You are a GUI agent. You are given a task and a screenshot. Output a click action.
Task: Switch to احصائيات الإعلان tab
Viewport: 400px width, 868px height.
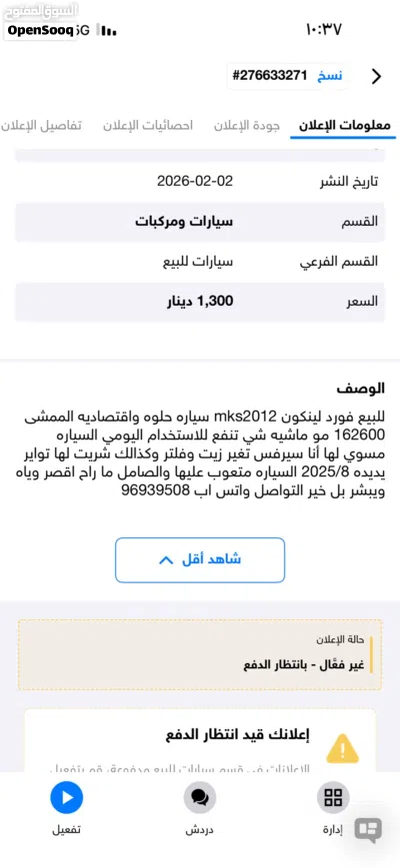coord(148,125)
